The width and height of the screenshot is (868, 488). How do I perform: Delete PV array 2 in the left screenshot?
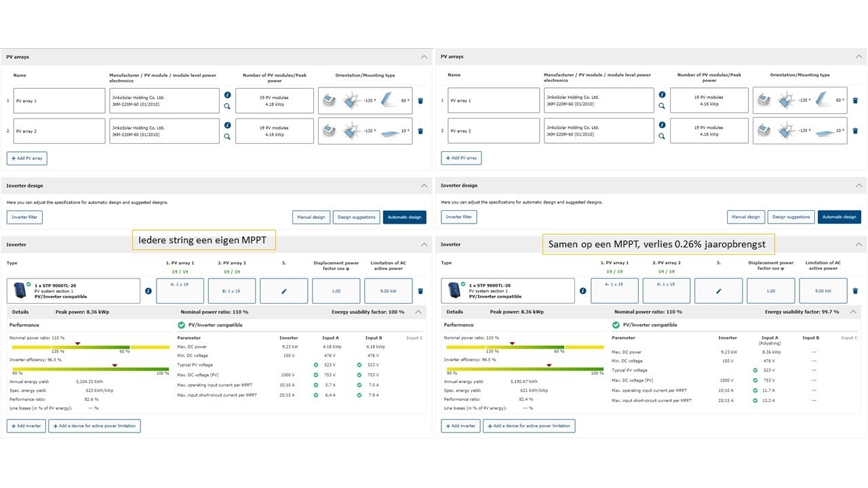pyautogui.click(x=420, y=131)
